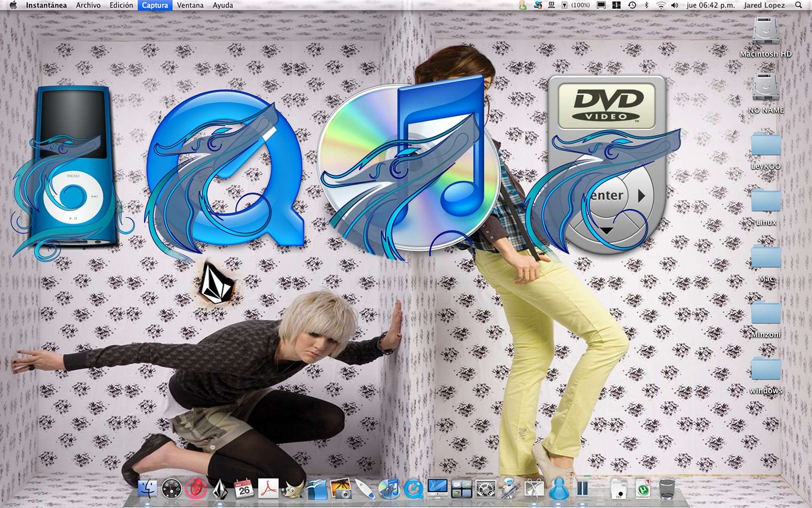The width and height of the screenshot is (812, 508).
Task: Click the green user status menu icon
Action: coord(523,5)
